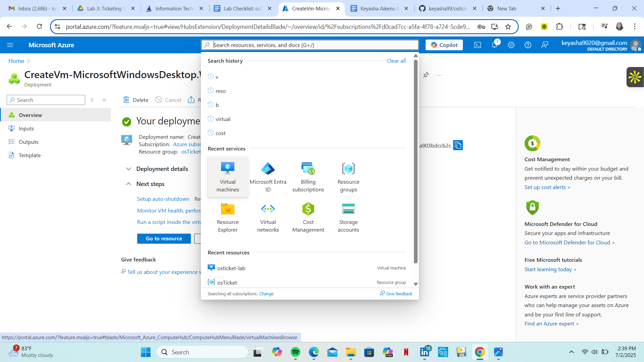Open Cost Management service tile

coord(308,217)
